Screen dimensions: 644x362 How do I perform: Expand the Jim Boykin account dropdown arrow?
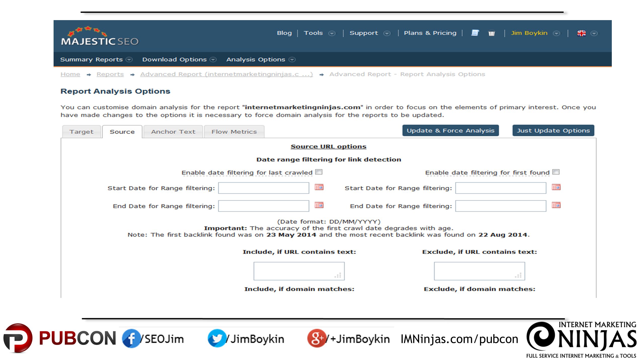pyautogui.click(x=556, y=33)
